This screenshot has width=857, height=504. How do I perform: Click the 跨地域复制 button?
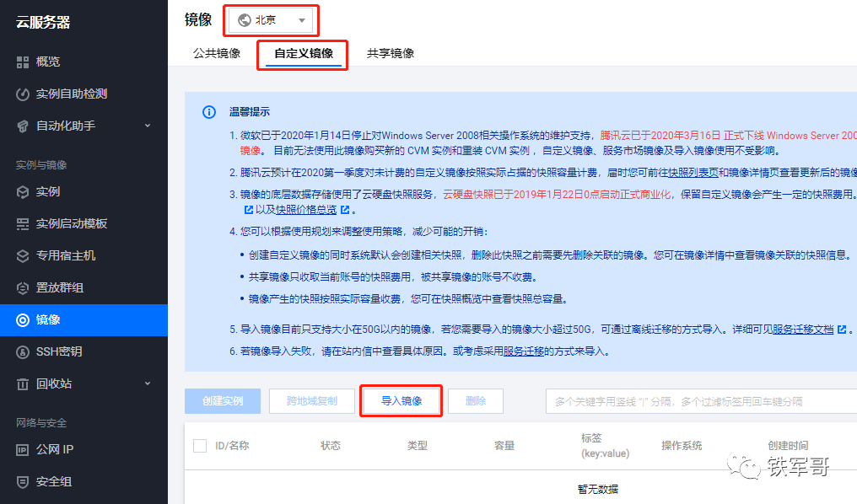click(x=312, y=401)
